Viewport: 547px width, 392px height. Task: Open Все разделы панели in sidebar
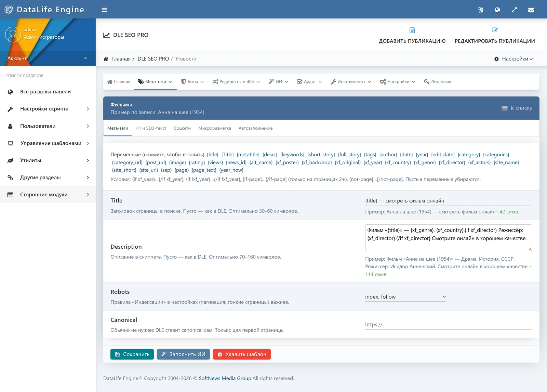coord(48,92)
